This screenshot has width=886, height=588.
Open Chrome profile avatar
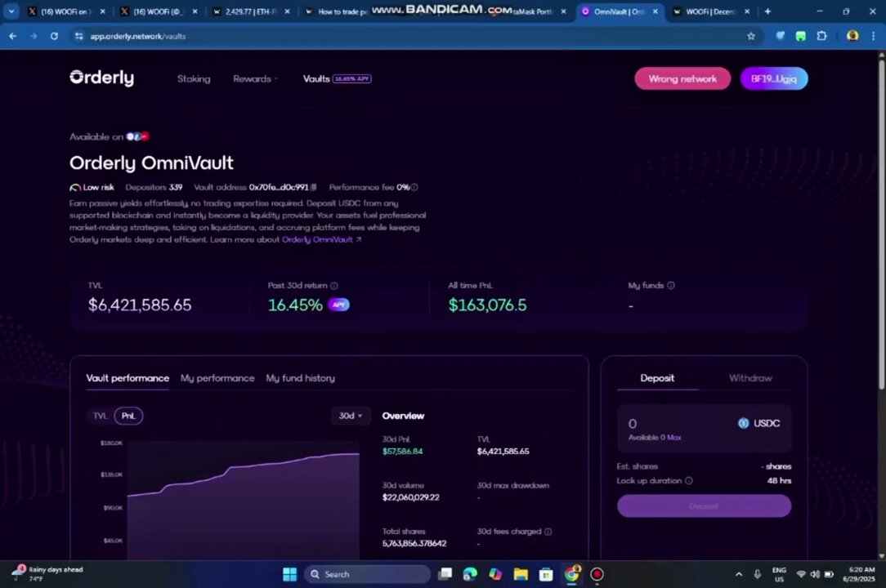(852, 36)
